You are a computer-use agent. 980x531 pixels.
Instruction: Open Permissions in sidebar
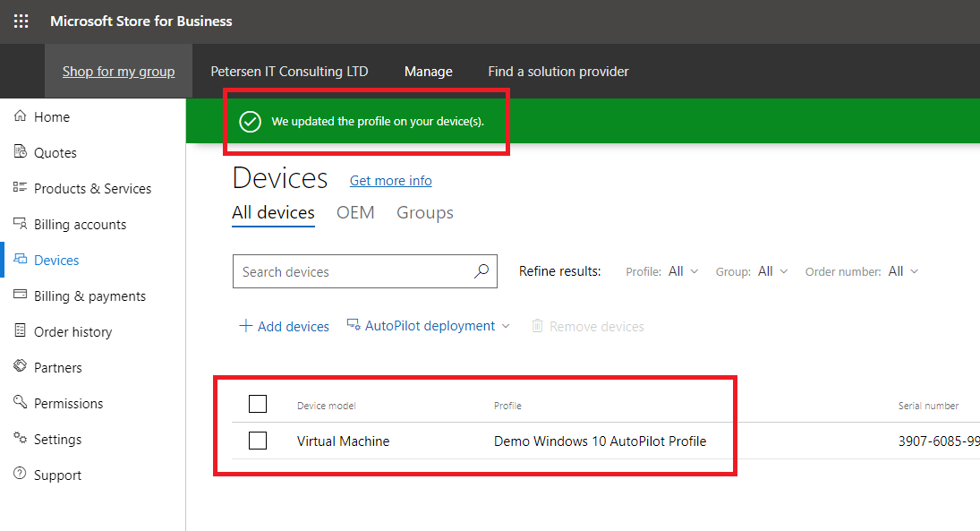(x=68, y=404)
